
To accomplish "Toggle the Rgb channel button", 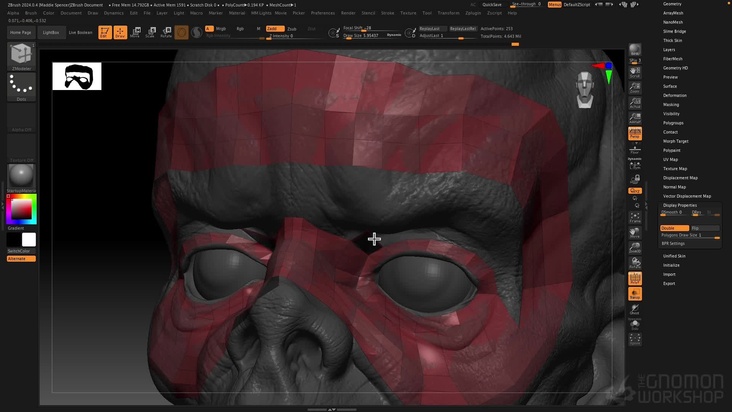I will 240,29.
